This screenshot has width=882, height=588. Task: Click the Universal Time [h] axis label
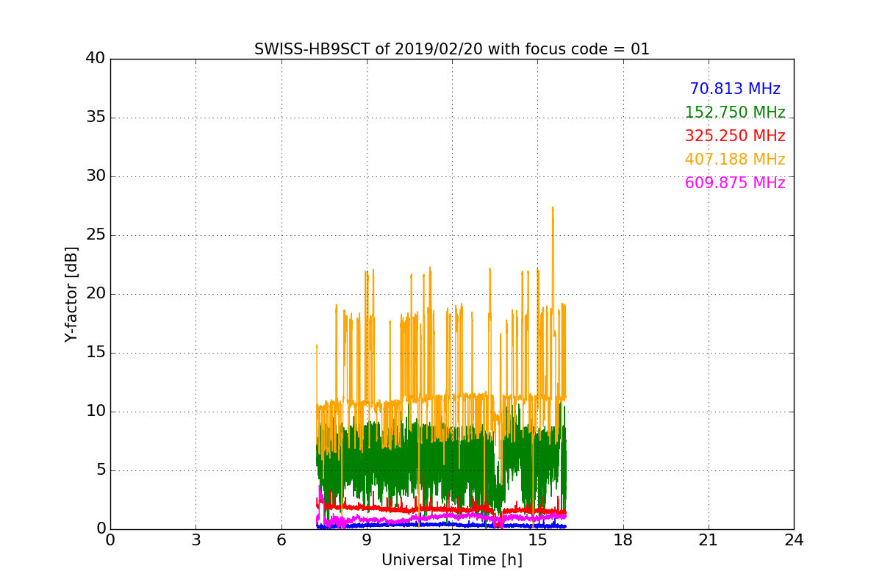tap(452, 560)
